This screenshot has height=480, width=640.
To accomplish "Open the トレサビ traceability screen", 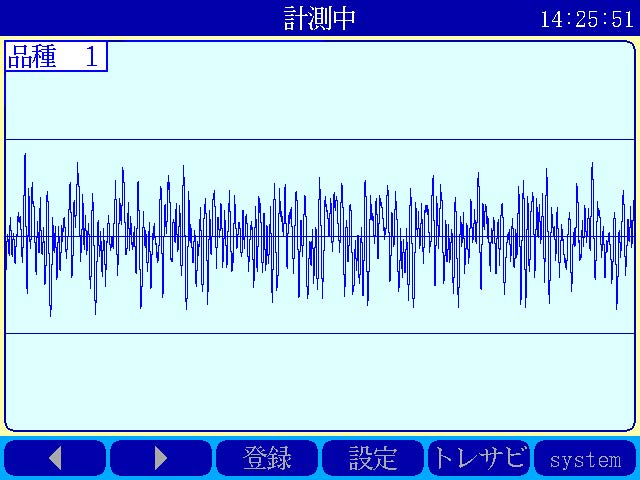I will click(479, 458).
